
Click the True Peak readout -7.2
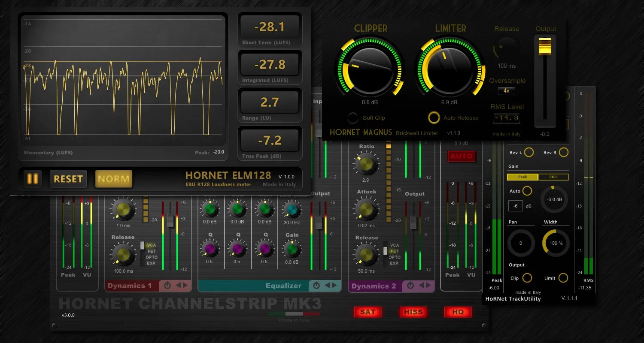pyautogui.click(x=270, y=140)
